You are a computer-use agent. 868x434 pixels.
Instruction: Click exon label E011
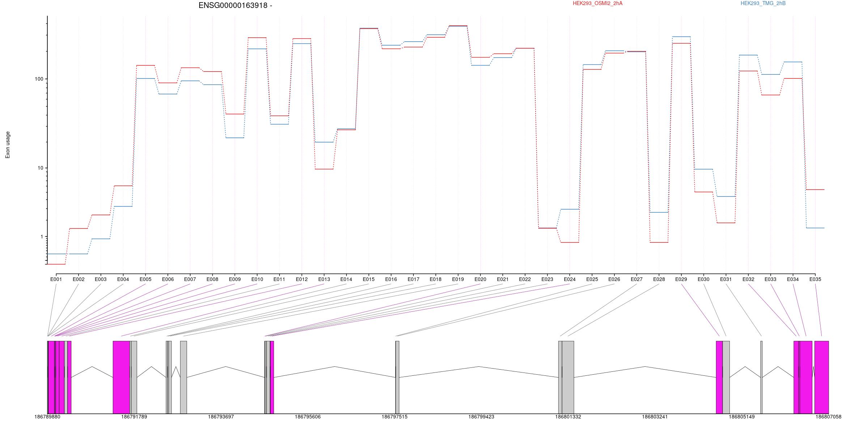[x=279, y=279]
